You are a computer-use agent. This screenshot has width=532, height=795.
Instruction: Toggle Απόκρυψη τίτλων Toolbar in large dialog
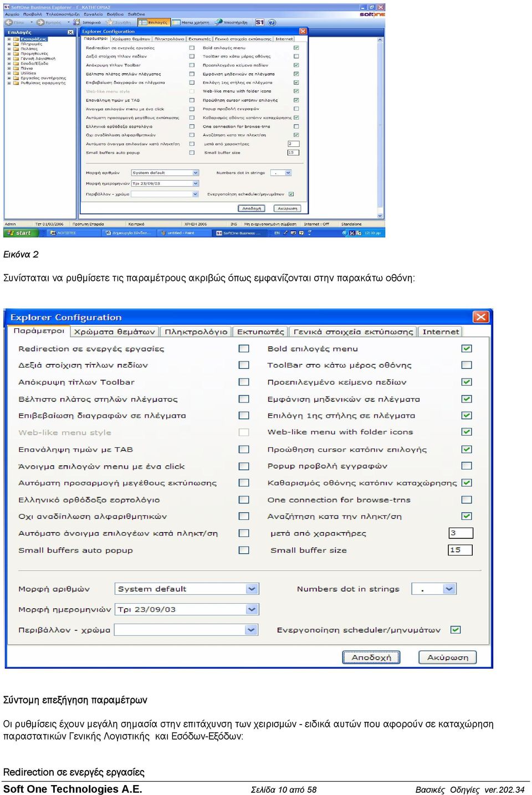(x=244, y=382)
